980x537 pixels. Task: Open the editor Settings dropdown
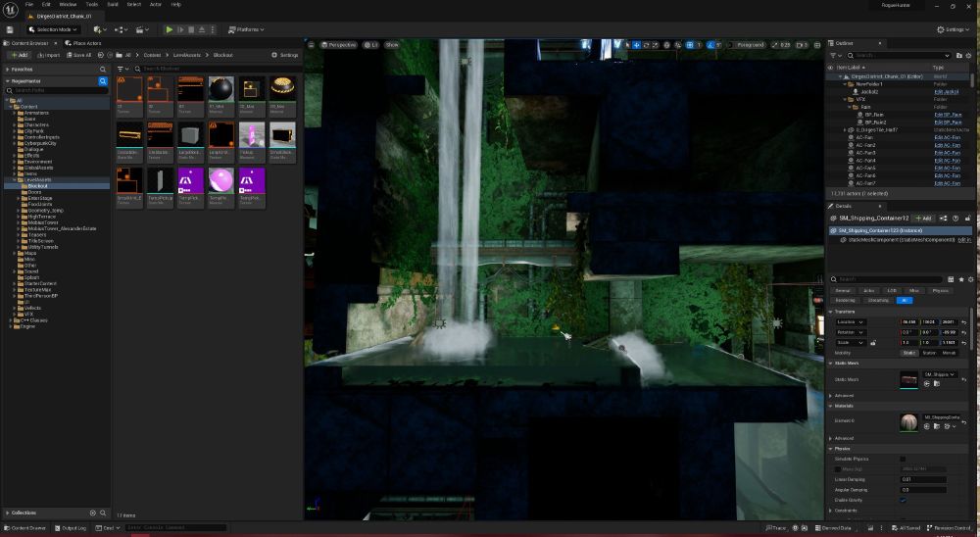click(954, 29)
